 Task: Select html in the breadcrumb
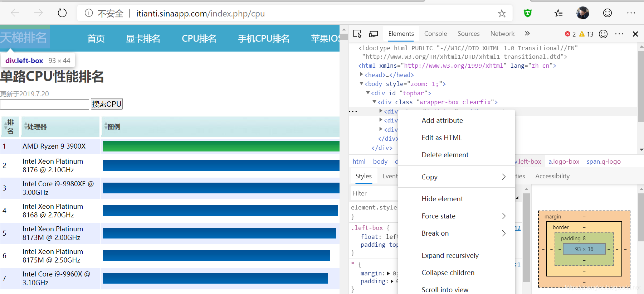pyautogui.click(x=359, y=162)
